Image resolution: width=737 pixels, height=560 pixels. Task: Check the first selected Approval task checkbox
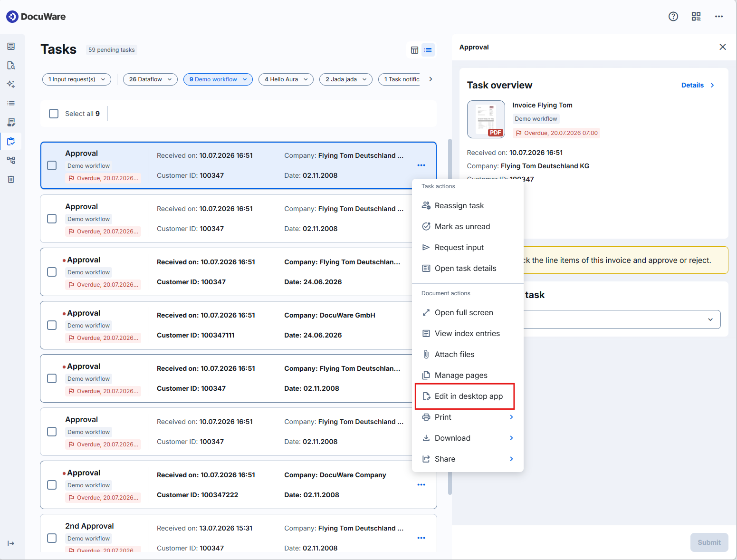tap(52, 165)
